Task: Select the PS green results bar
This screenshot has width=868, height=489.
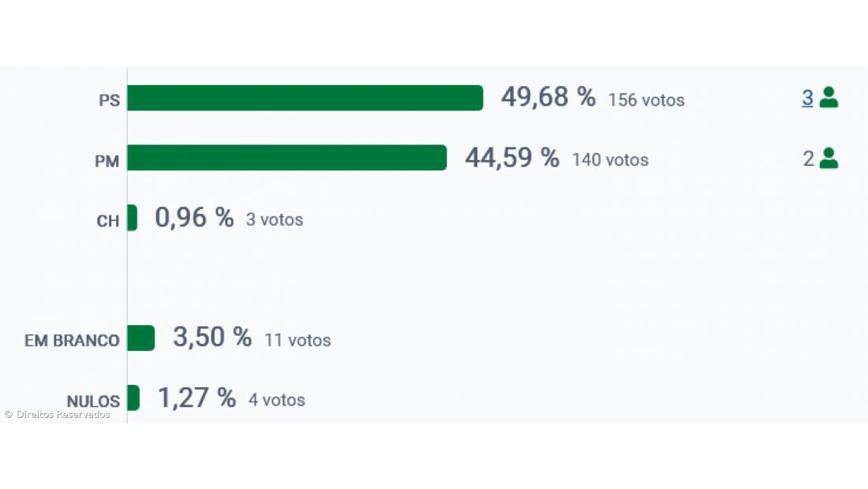Action: (x=305, y=98)
